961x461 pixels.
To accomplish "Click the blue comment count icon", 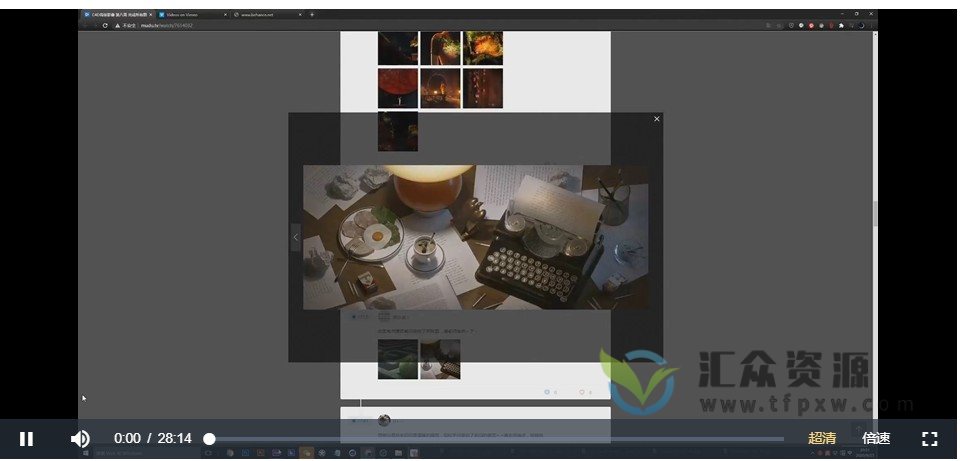I will coord(547,392).
